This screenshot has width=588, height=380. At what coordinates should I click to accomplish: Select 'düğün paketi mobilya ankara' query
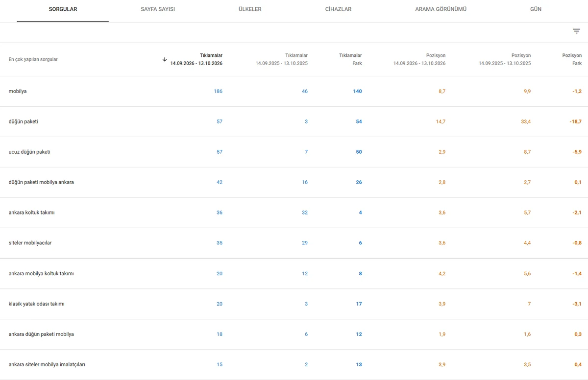pyautogui.click(x=41, y=182)
